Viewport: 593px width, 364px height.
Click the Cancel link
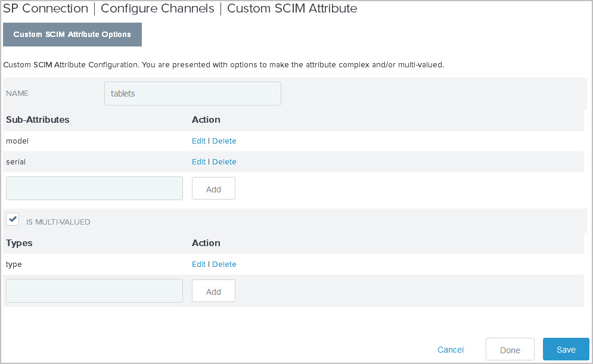450,350
